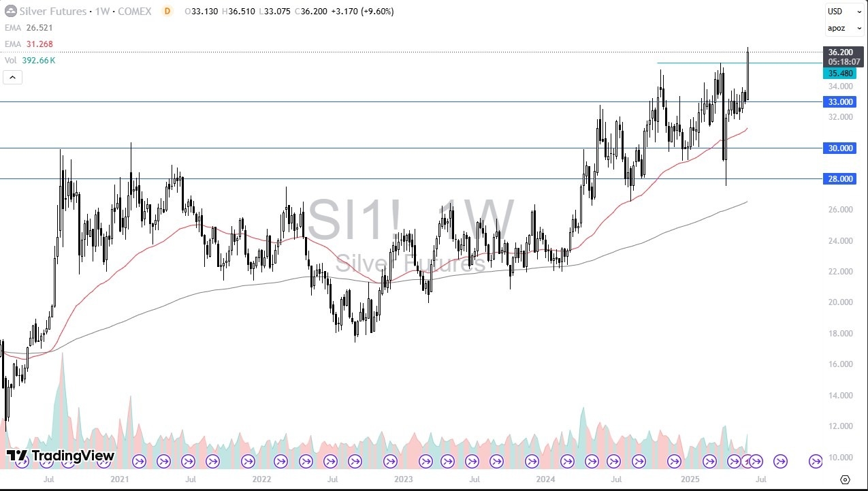Click the TradingView logo
The image size is (868, 491).
click(61, 456)
